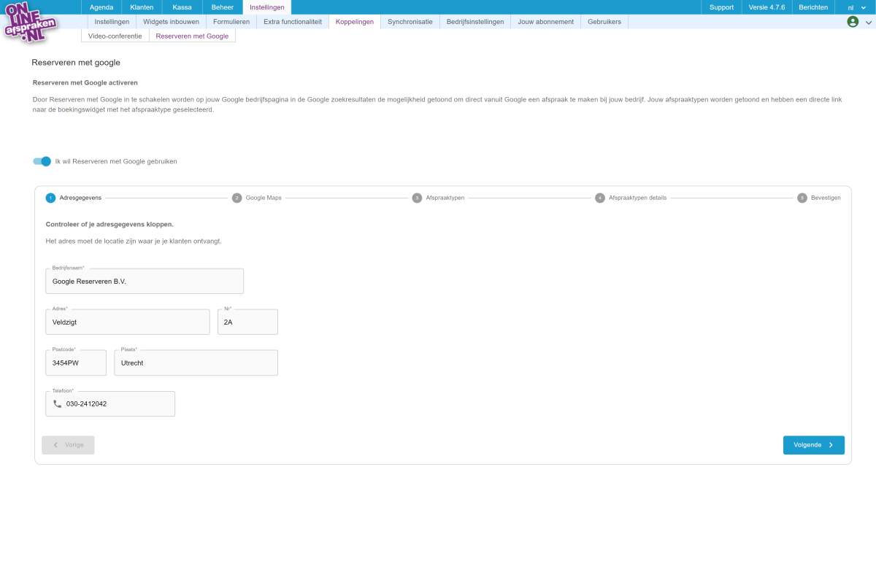
Task: Open the Agenda tab
Action: point(101,7)
